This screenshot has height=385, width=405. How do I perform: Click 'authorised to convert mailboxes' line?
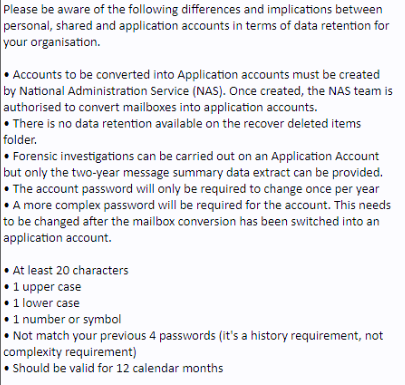160,107
